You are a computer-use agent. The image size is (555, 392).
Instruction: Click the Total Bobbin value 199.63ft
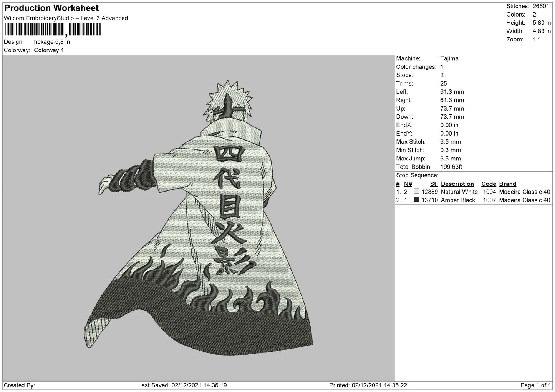451,167
